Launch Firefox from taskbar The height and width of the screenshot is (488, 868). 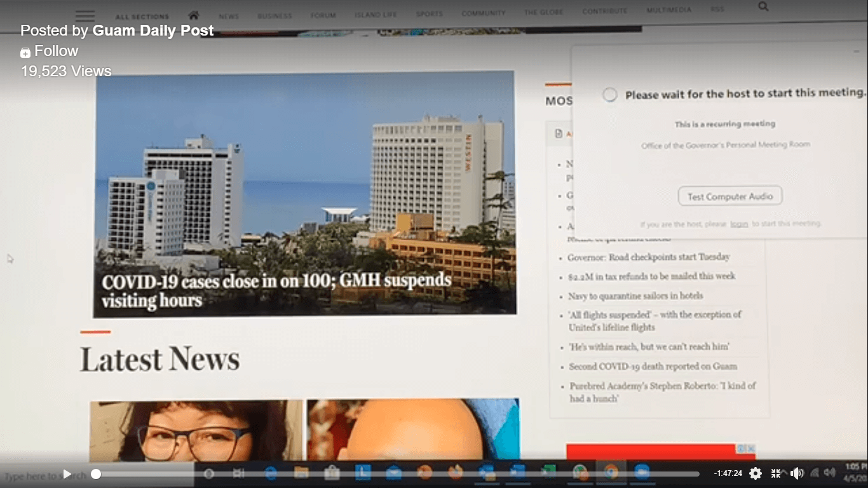click(x=455, y=472)
